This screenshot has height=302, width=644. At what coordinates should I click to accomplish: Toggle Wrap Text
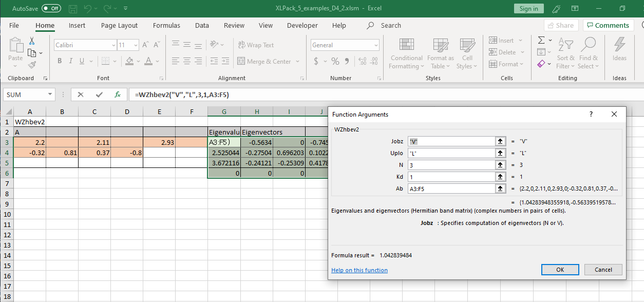pos(256,45)
